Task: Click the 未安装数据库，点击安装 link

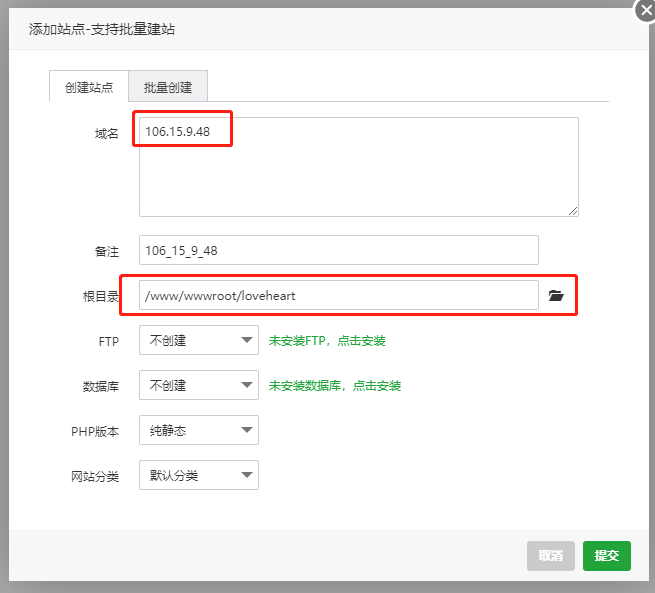Action: 335,385
